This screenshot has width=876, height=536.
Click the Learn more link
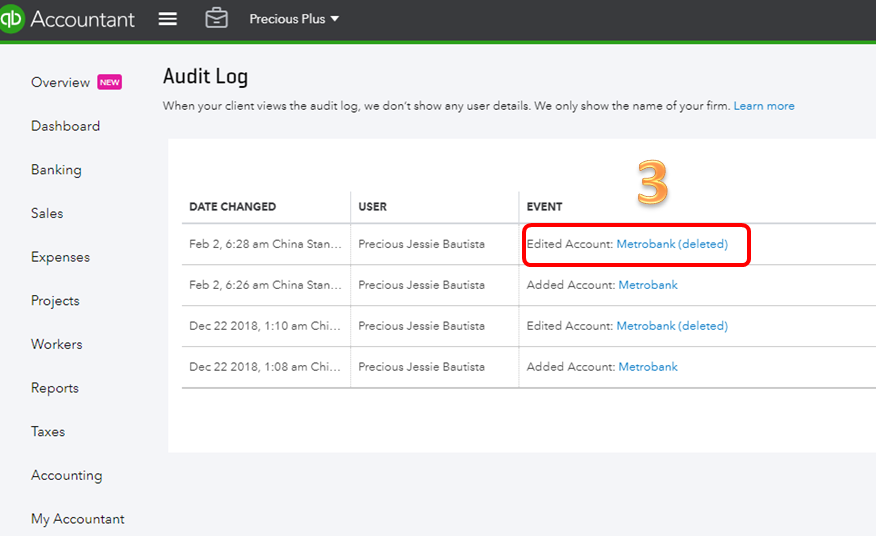coord(764,106)
